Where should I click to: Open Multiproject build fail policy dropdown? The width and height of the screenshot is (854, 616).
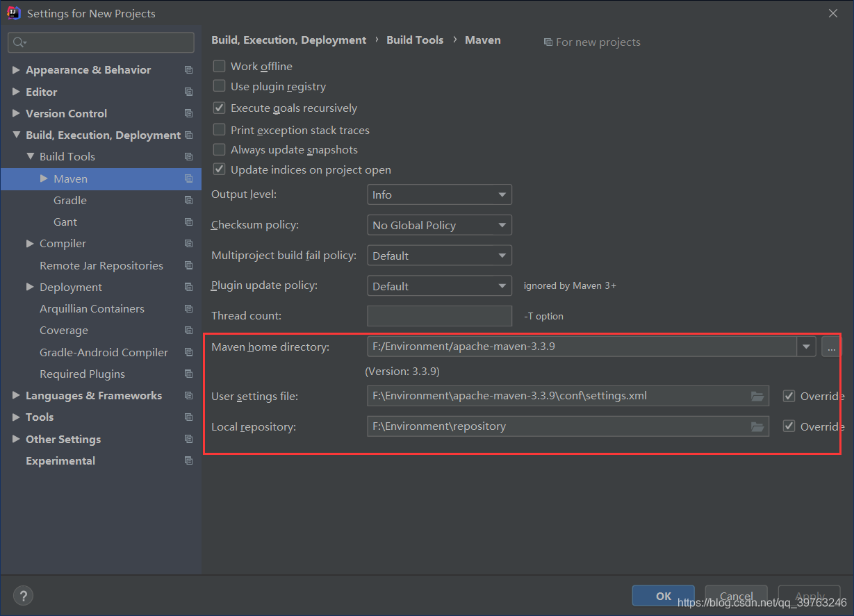(439, 256)
